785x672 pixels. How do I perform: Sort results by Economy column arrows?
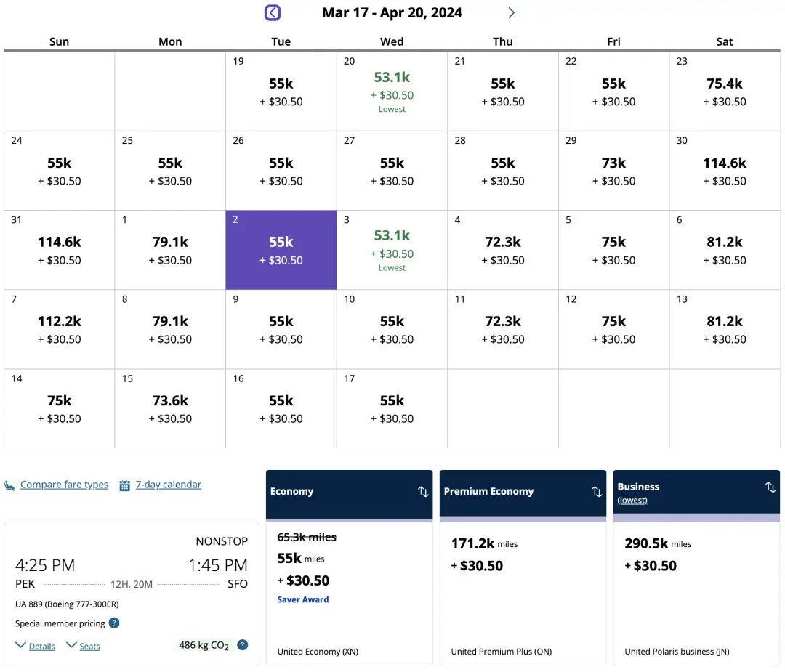click(423, 492)
